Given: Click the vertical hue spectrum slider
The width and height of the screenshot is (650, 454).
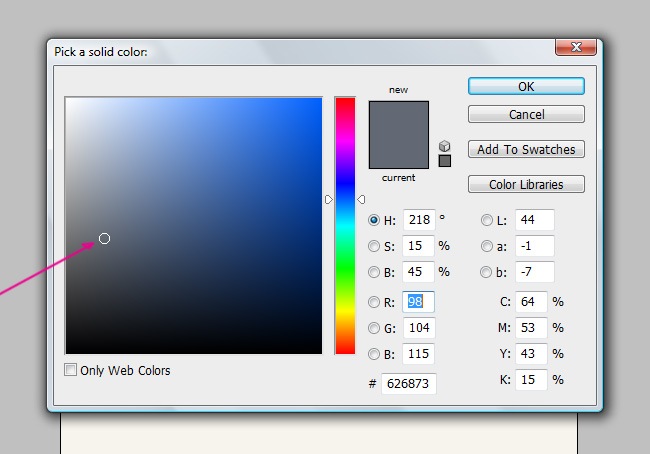Looking at the screenshot, I should tap(345, 225).
